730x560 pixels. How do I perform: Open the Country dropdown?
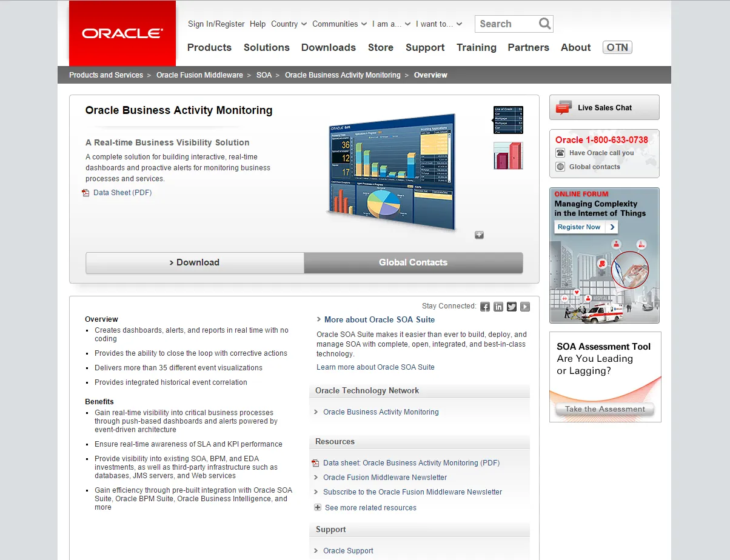pyautogui.click(x=289, y=24)
